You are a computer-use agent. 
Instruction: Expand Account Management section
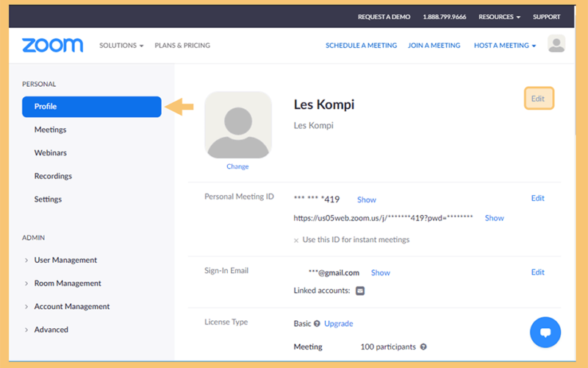67,306
